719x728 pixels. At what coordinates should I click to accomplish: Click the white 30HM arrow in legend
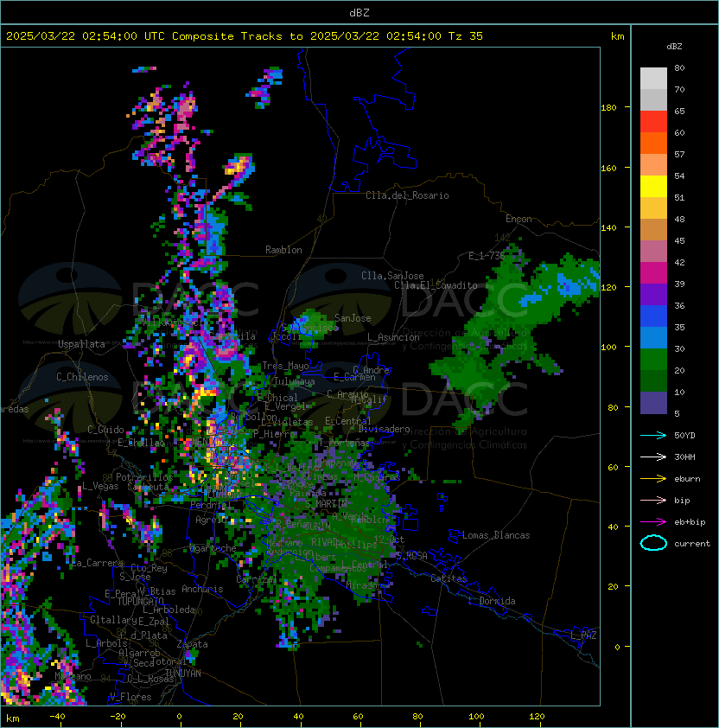click(653, 457)
